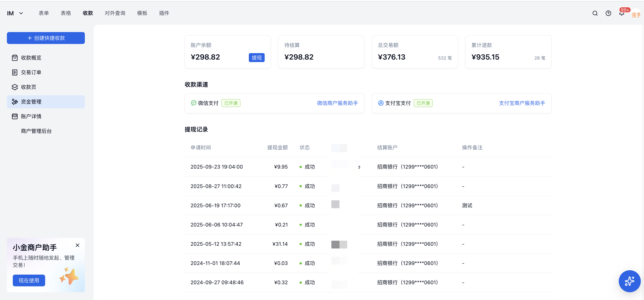Image resolution: width=644 pixels, height=300 pixels.
Task: Click the ¥0.03 withdrawal amount
Action: [281, 263]
